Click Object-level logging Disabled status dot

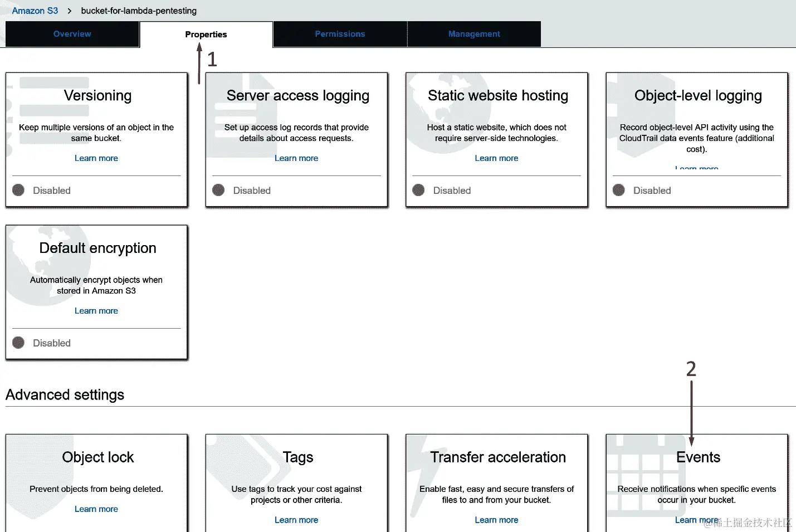pos(618,190)
